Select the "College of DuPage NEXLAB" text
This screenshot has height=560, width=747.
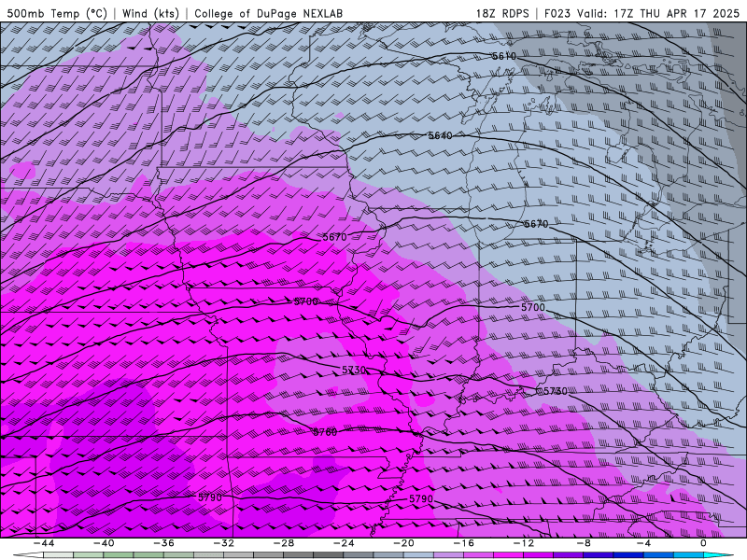[x=268, y=13]
